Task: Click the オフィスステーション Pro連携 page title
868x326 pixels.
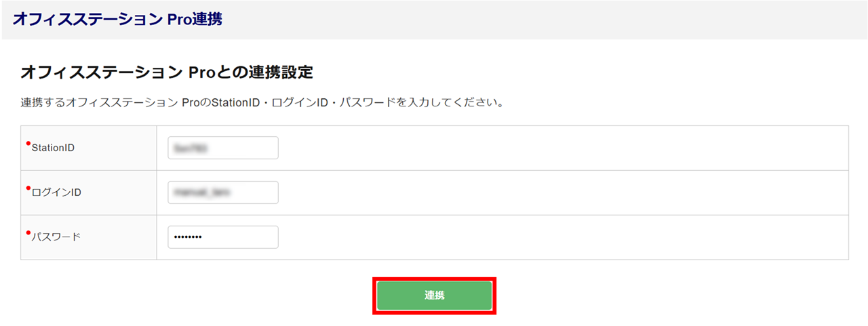Action: pos(117,19)
